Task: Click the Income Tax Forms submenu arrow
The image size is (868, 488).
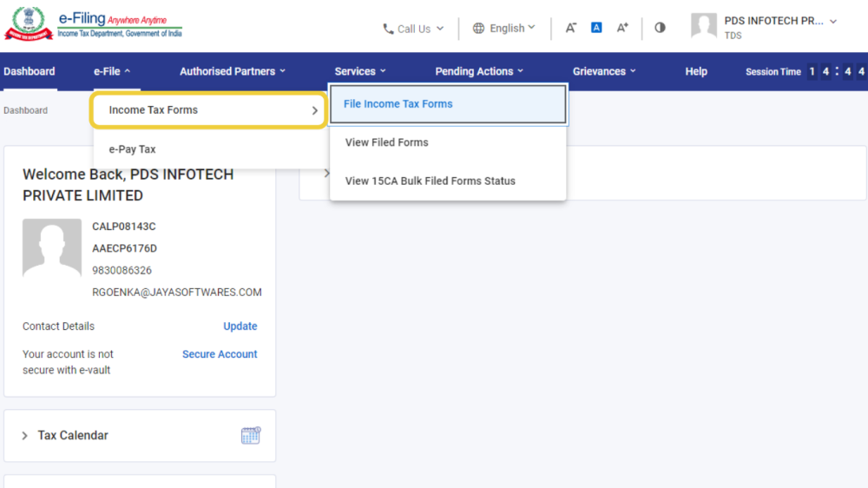Action: point(314,111)
